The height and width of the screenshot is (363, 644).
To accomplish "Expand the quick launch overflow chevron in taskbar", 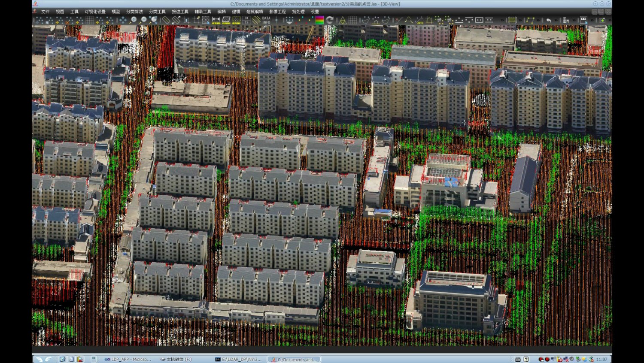I will point(93,359).
